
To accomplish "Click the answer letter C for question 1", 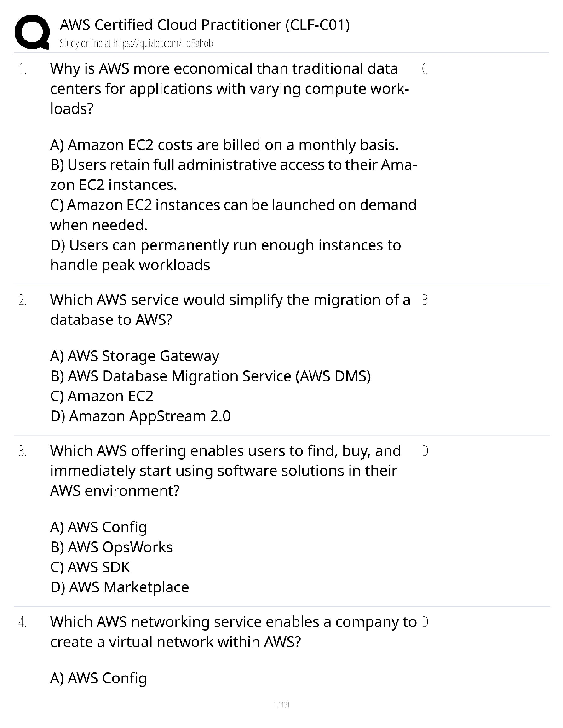I will tap(425, 69).
